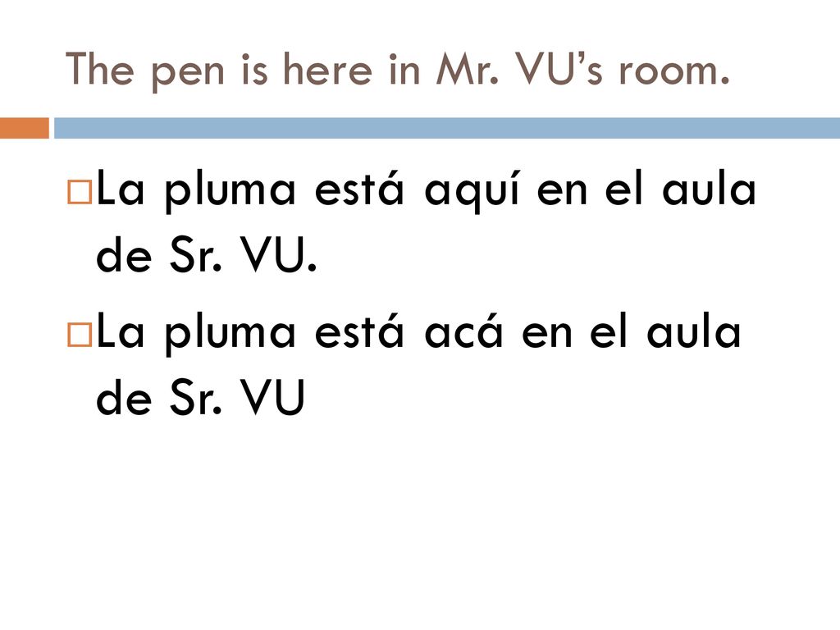
Task: Click 'de Sr. VU.' ending with a period
Action: pyautogui.click(x=207, y=254)
